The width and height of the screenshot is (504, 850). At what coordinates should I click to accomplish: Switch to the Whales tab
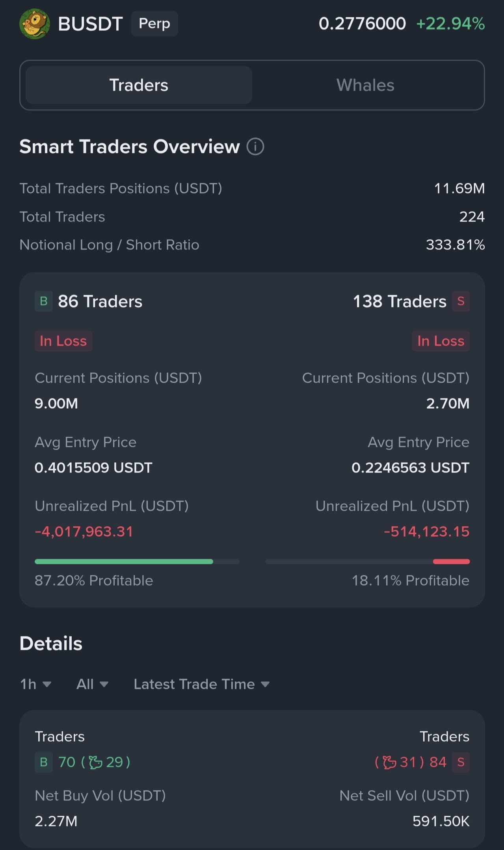pos(365,85)
